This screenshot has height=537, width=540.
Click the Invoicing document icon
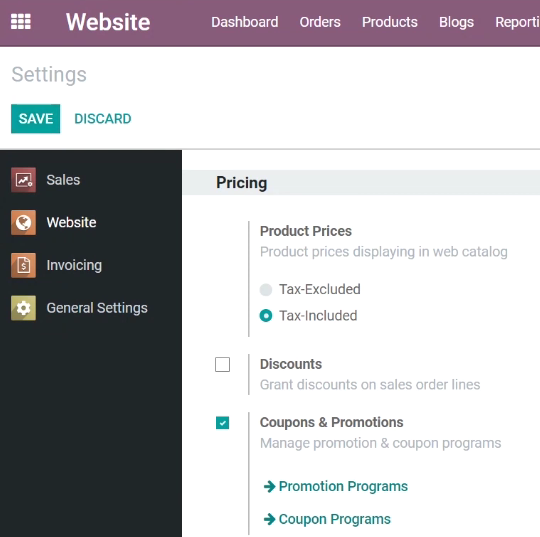pyautogui.click(x=23, y=265)
